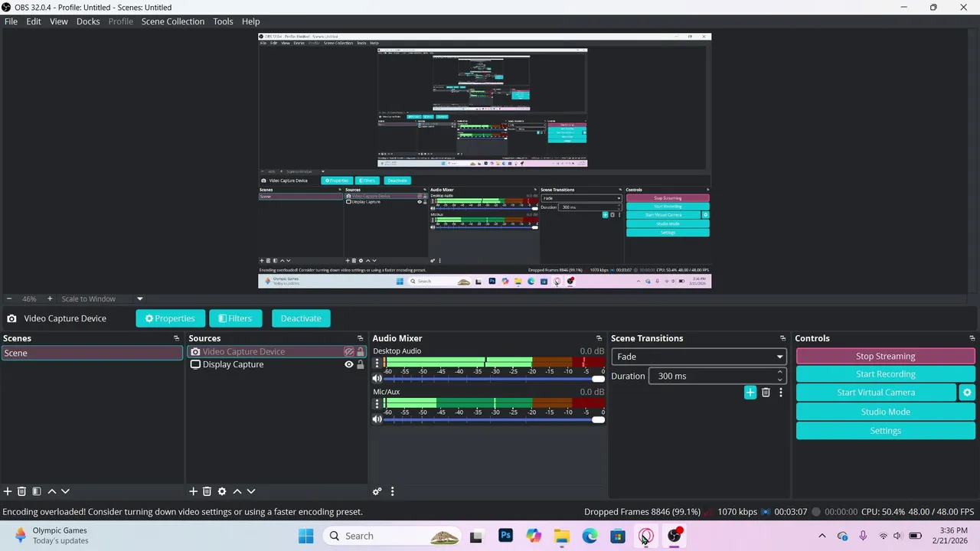The image size is (980, 551).
Task: Undock the Audio Mixer panel
Action: pyautogui.click(x=599, y=338)
